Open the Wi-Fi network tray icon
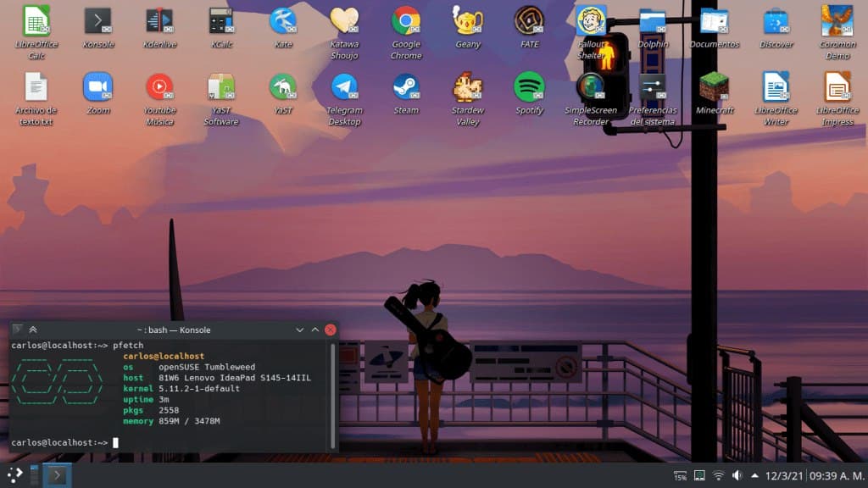 719,475
